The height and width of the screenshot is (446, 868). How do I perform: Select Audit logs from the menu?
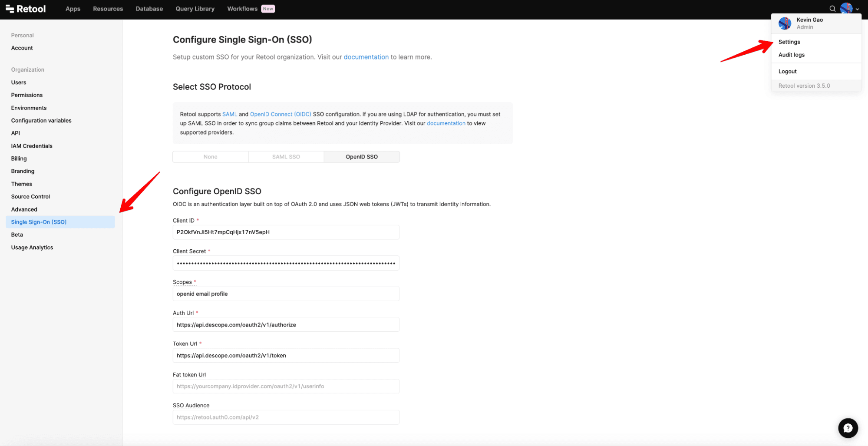coord(791,55)
